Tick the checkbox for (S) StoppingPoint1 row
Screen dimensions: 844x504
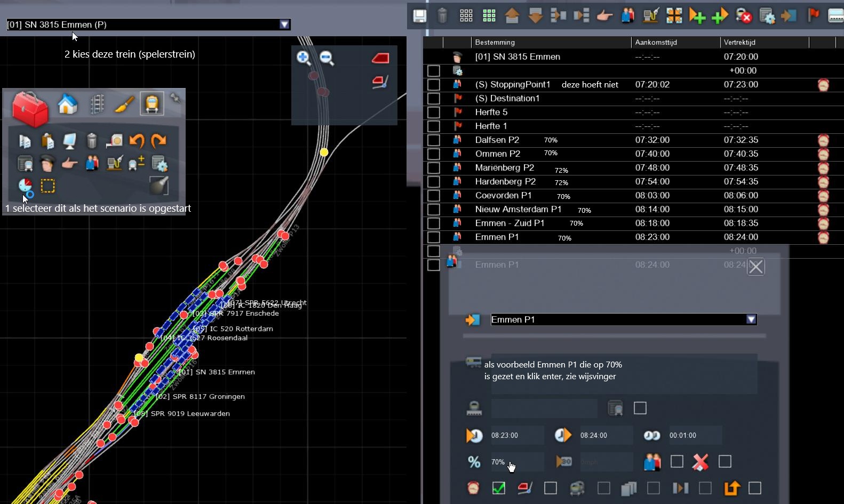434,85
